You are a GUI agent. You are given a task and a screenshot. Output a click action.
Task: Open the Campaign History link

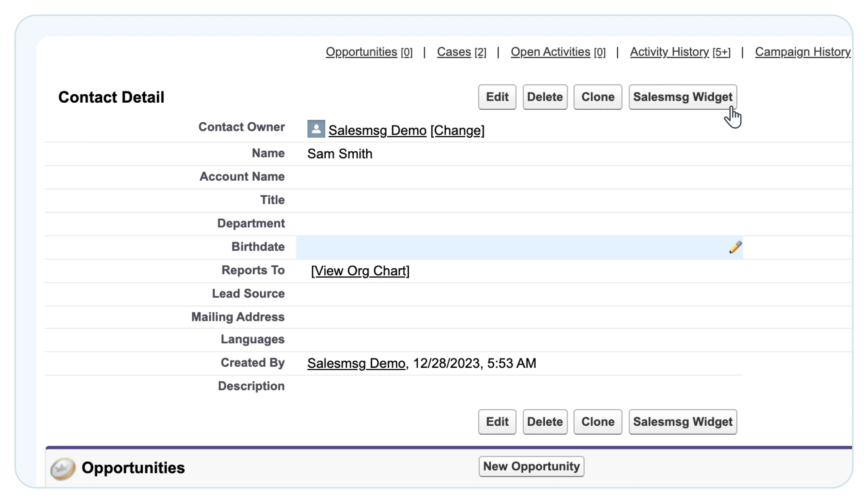[x=803, y=52]
